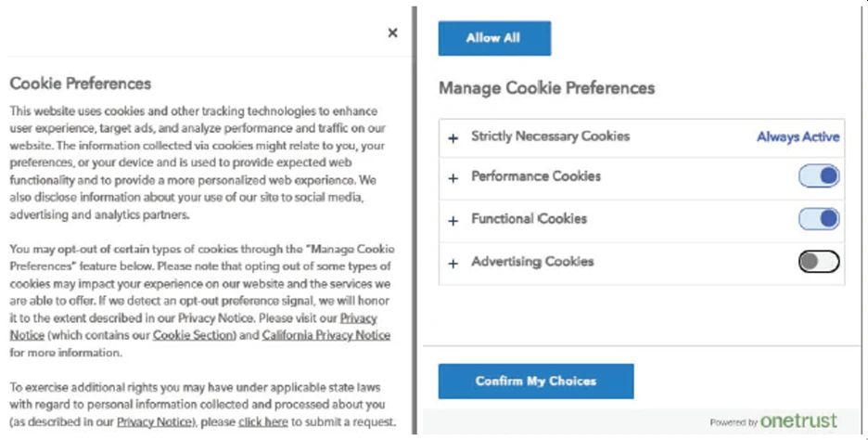Viewport: 868px width, 440px height.
Task: Click the OneTrust logo
Action: pyautogui.click(x=798, y=421)
